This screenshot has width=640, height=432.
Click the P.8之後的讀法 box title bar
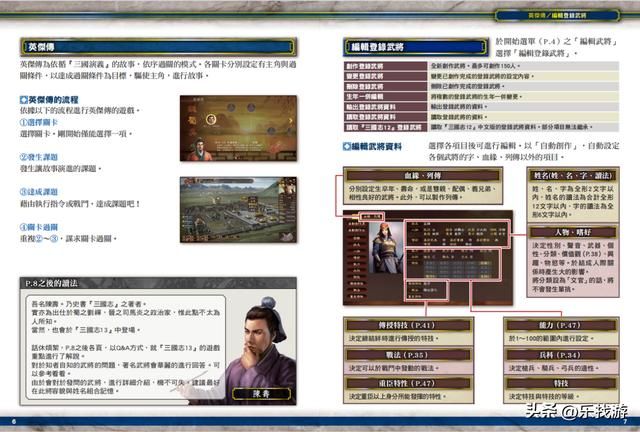click(x=158, y=283)
